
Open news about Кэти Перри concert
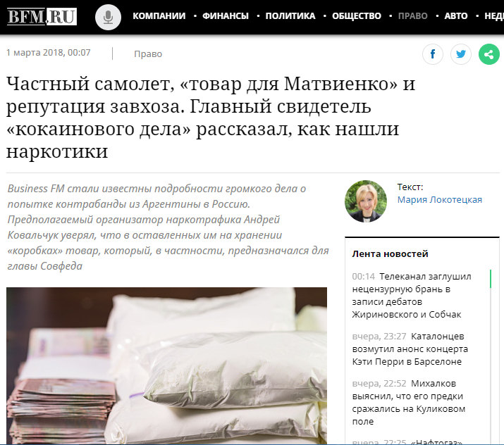pos(410,349)
